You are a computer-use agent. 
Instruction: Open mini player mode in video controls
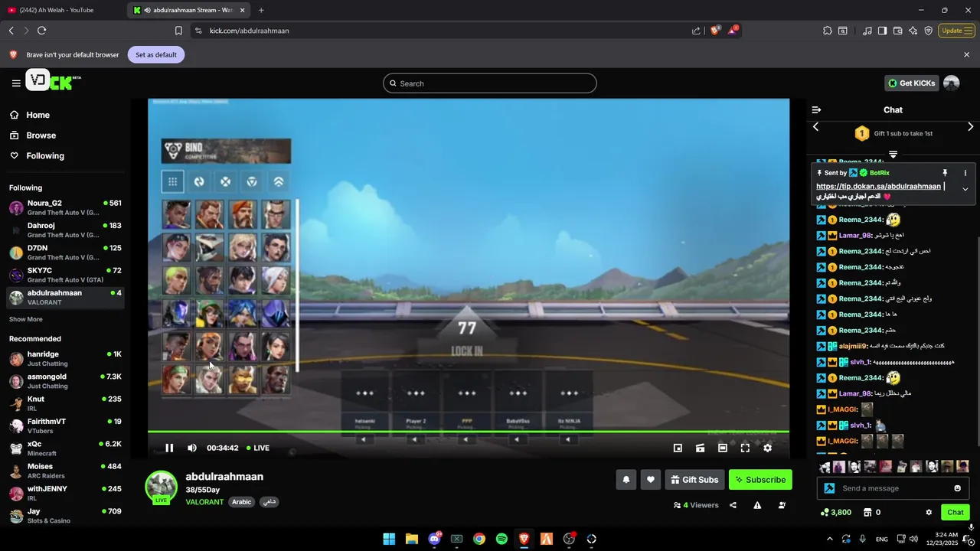click(x=678, y=448)
